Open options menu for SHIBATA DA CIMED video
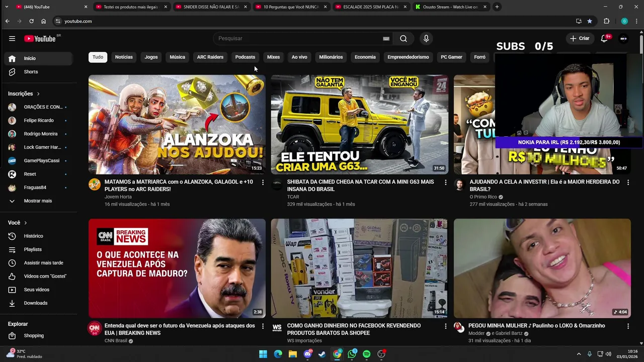 click(x=445, y=182)
